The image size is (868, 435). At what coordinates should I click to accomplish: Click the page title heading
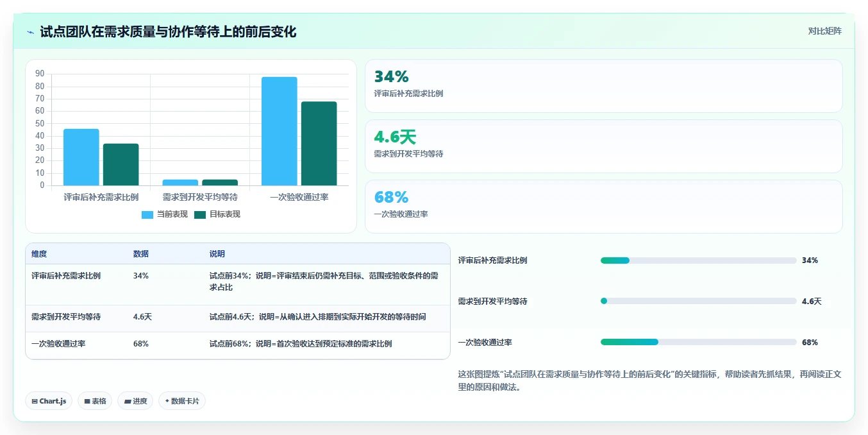[168, 31]
